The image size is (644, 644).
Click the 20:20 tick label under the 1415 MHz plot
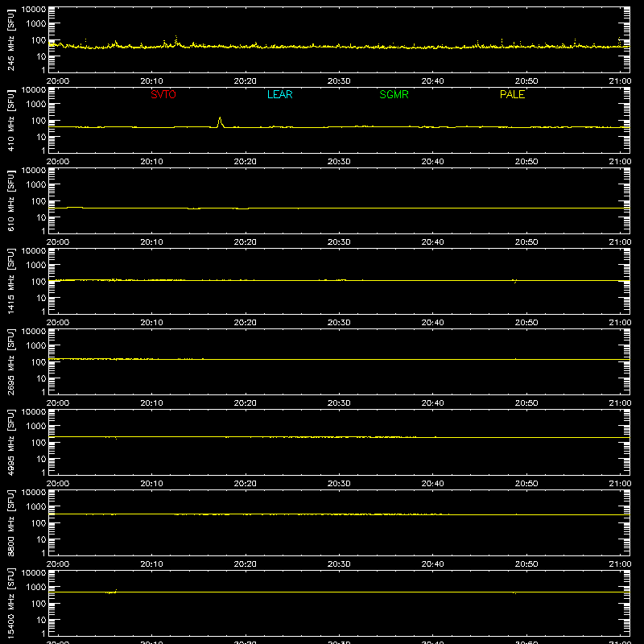246,323
